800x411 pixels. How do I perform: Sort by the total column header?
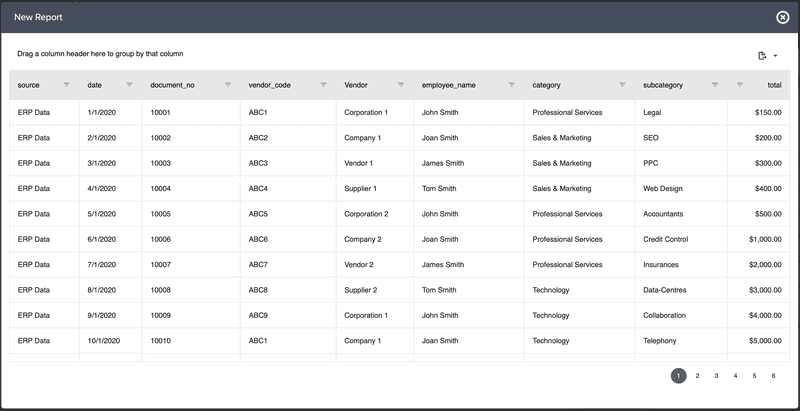[x=774, y=85]
